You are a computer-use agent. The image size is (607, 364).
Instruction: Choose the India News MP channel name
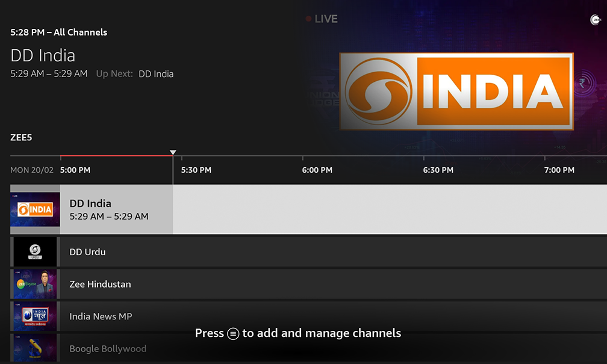tap(101, 316)
